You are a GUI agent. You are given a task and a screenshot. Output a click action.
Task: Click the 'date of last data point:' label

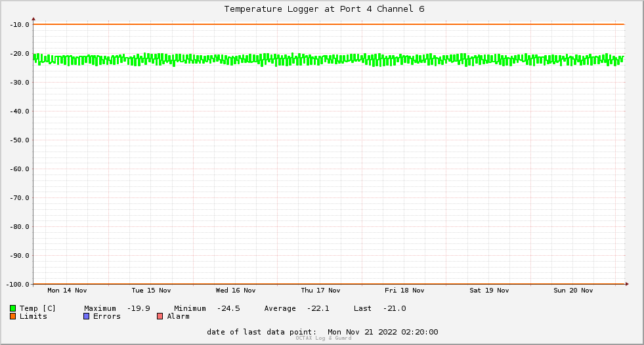coord(262,332)
